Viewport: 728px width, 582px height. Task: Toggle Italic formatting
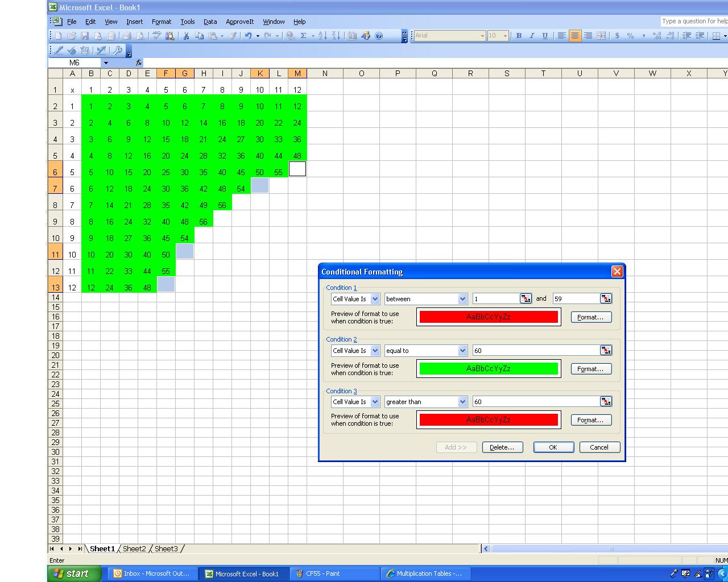click(532, 36)
